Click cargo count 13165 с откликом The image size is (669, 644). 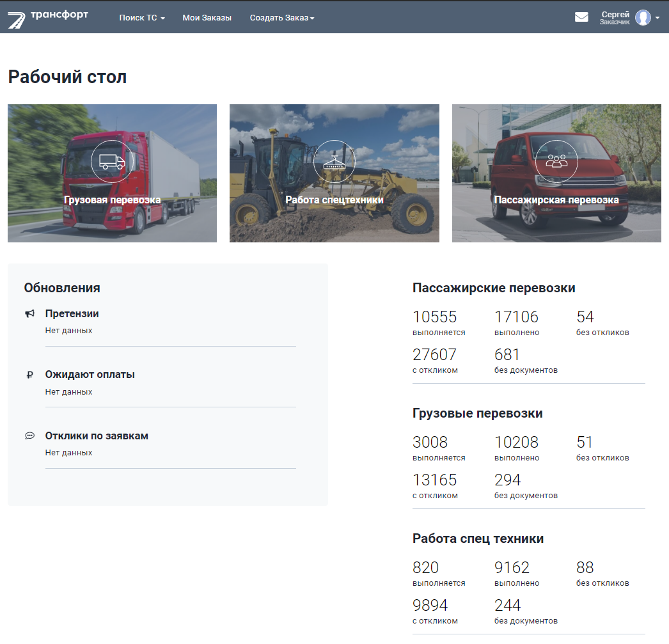click(435, 486)
